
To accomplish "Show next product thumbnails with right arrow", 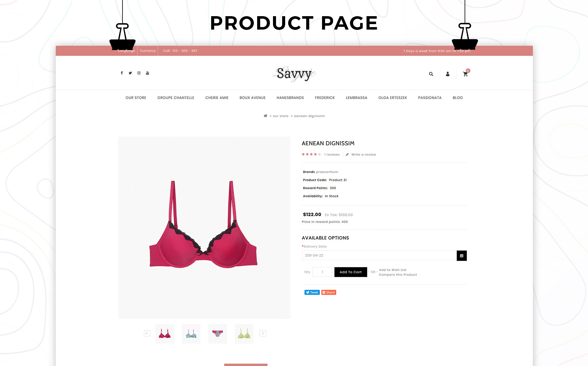I will pos(263,333).
